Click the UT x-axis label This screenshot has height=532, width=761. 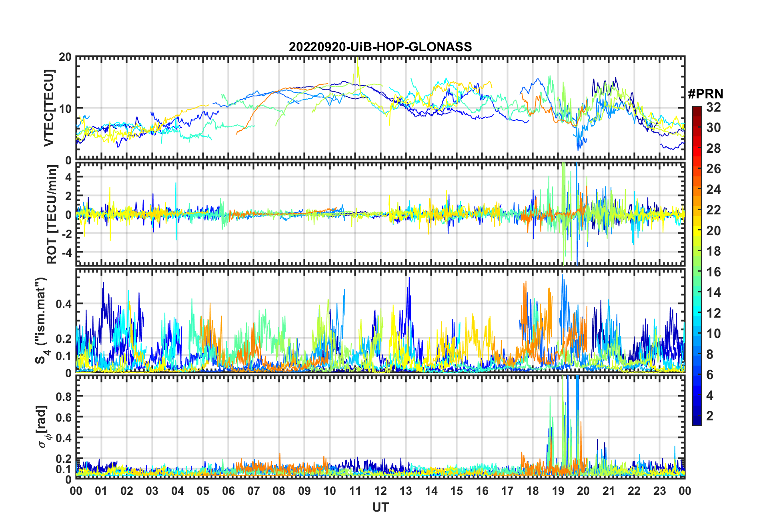point(380,508)
